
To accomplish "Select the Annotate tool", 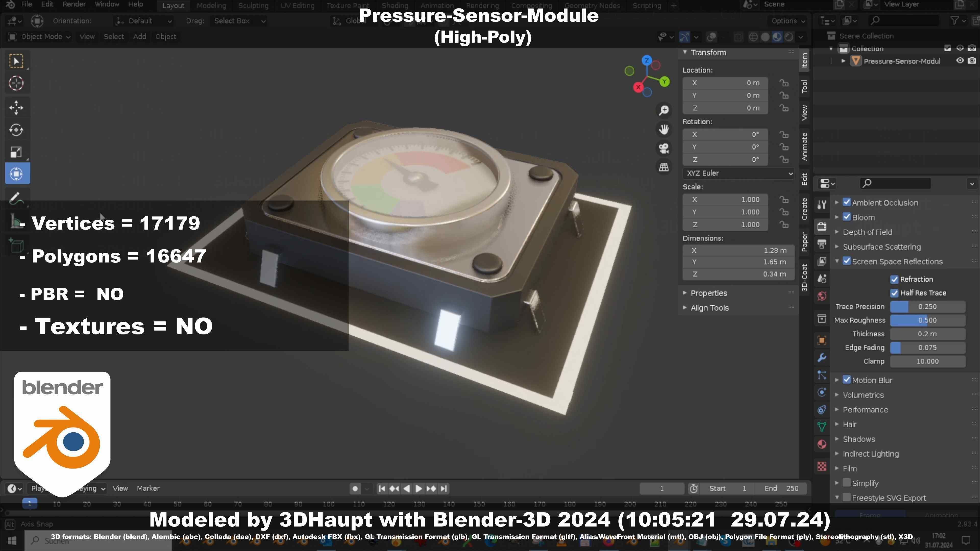I will 16,198.
